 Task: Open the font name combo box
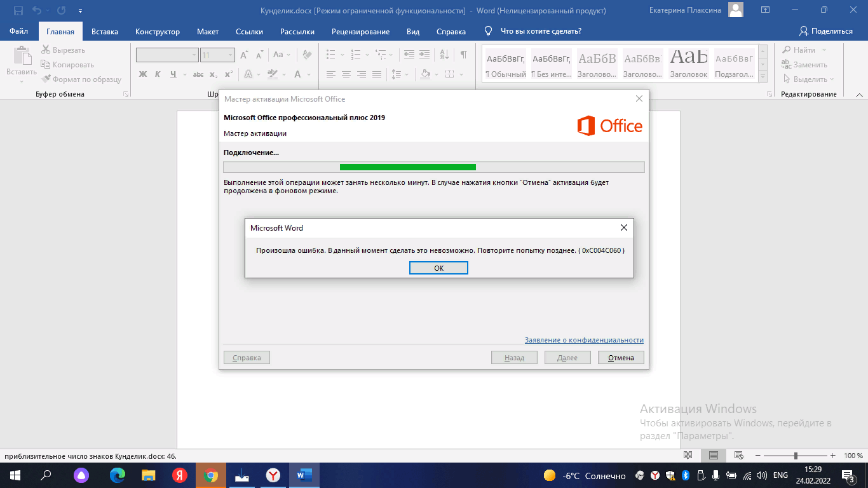[167, 55]
